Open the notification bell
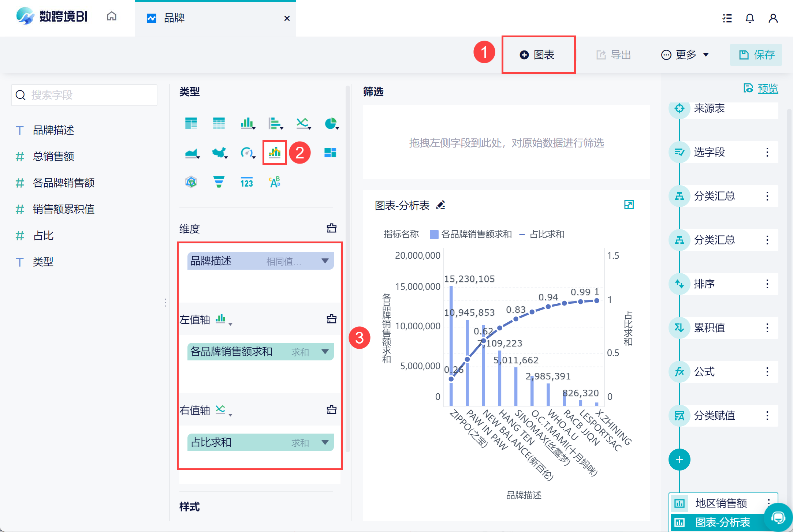The width and height of the screenshot is (793, 532). tap(749, 18)
